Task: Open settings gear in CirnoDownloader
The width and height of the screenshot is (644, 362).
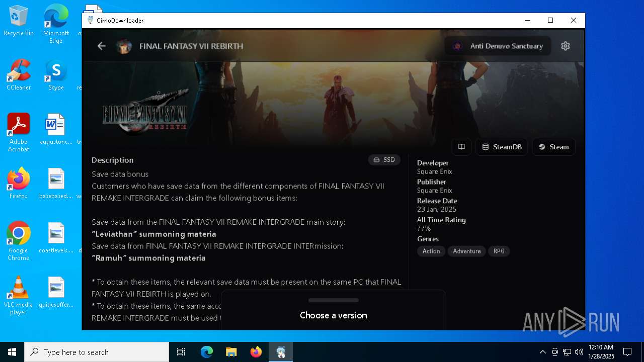Action: coord(566,46)
